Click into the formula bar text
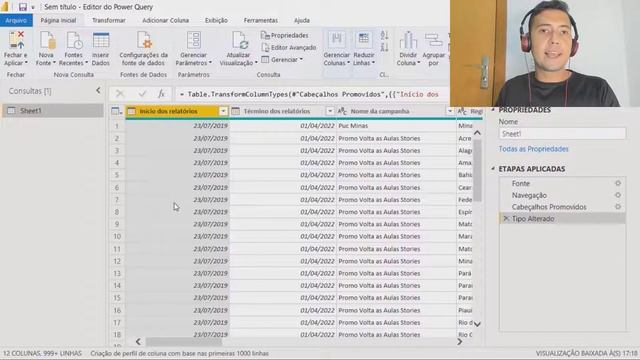640x360 pixels. (312, 94)
